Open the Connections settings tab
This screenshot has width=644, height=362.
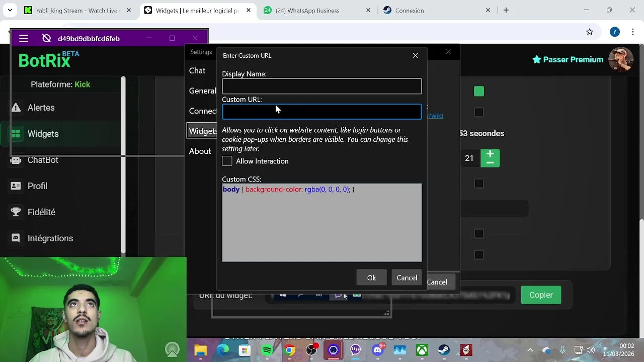(x=202, y=111)
